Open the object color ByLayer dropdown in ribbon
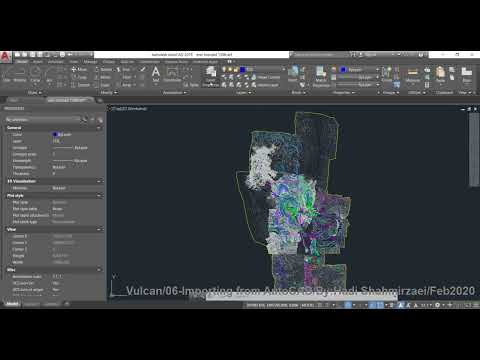 (x=359, y=70)
